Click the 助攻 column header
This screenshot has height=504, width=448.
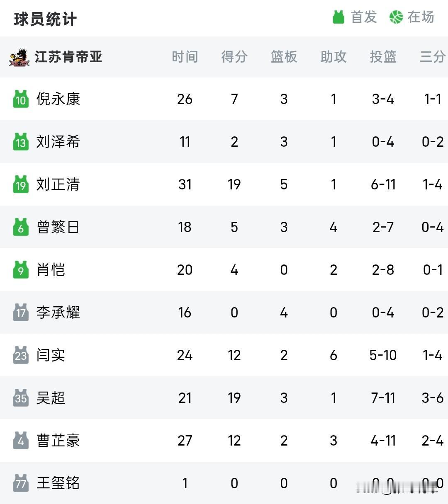click(x=334, y=57)
